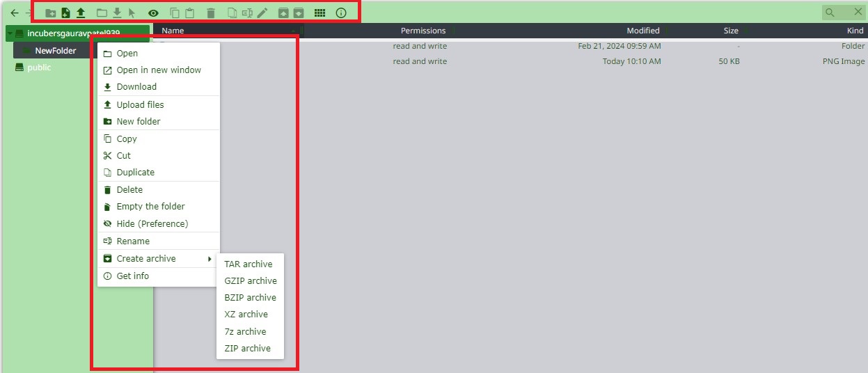Choose New folder in context menu
Image resolution: width=868 pixels, height=373 pixels.
(159, 121)
